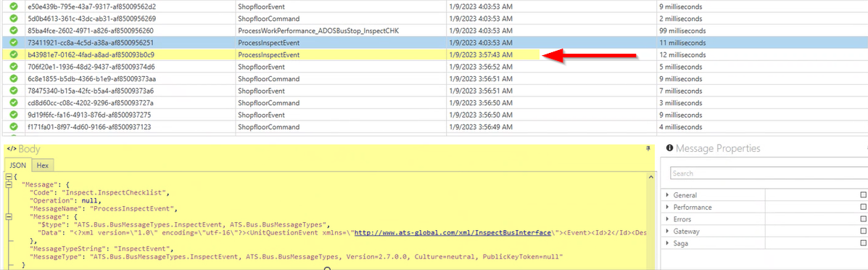The height and width of the screenshot is (270, 868).
Task: Tick the checkbox in Gateway row
Action: point(863,232)
